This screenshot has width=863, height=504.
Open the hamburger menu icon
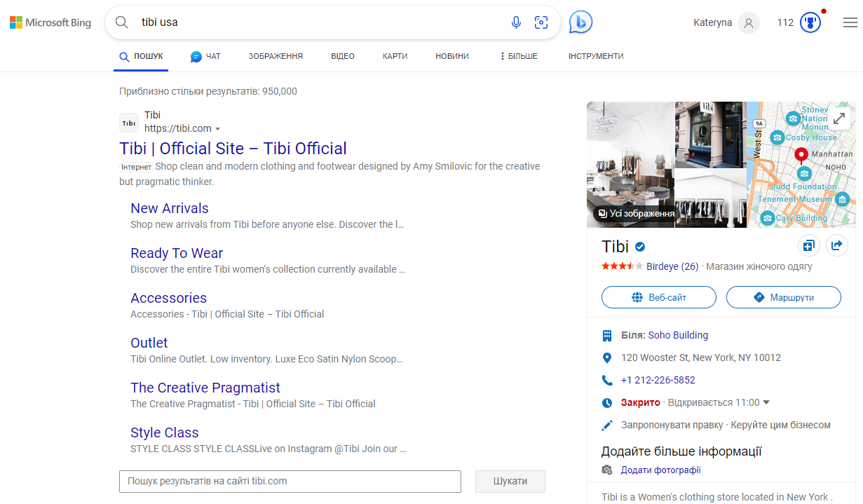click(850, 22)
